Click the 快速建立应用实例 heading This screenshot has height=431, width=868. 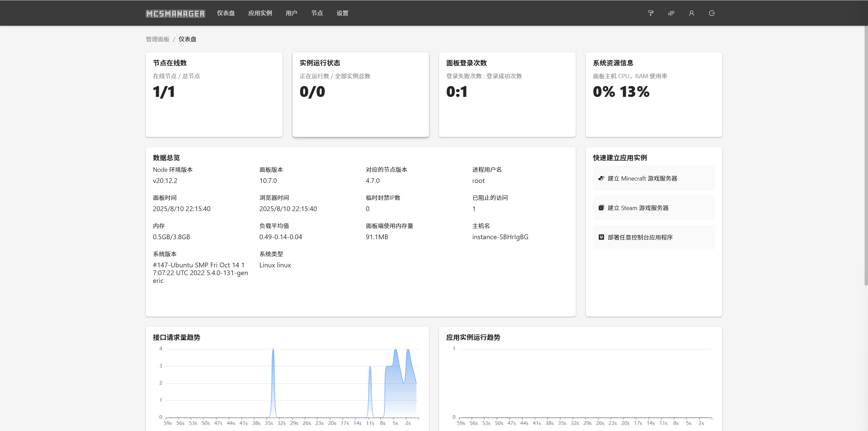(620, 158)
